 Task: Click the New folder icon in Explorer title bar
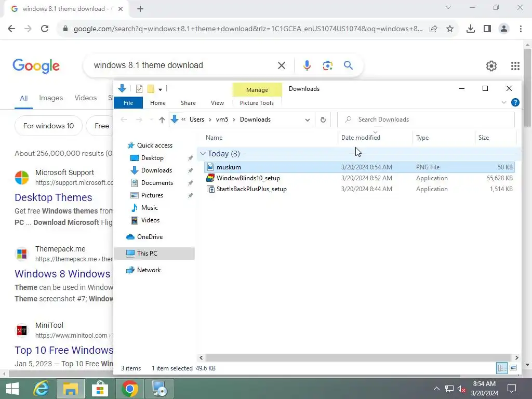coord(151,89)
